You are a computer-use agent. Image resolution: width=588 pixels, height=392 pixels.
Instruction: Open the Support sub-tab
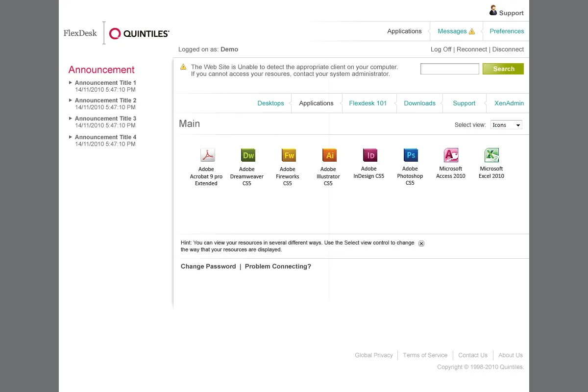464,103
